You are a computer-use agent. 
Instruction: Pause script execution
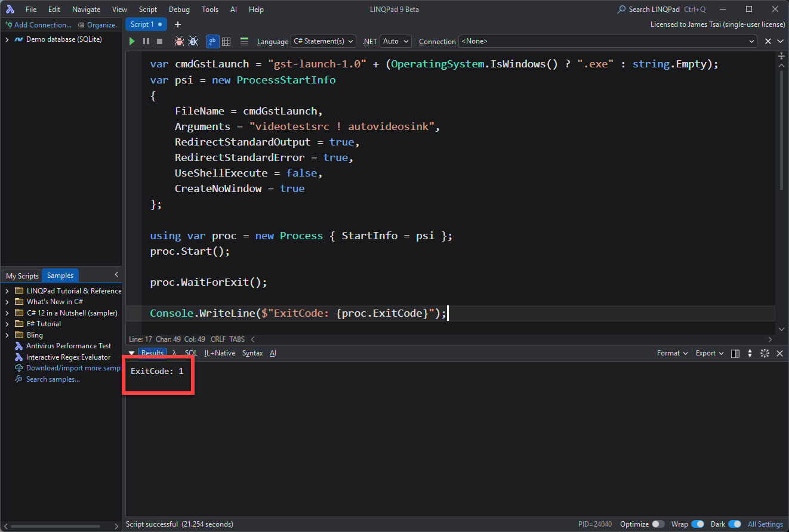point(146,41)
